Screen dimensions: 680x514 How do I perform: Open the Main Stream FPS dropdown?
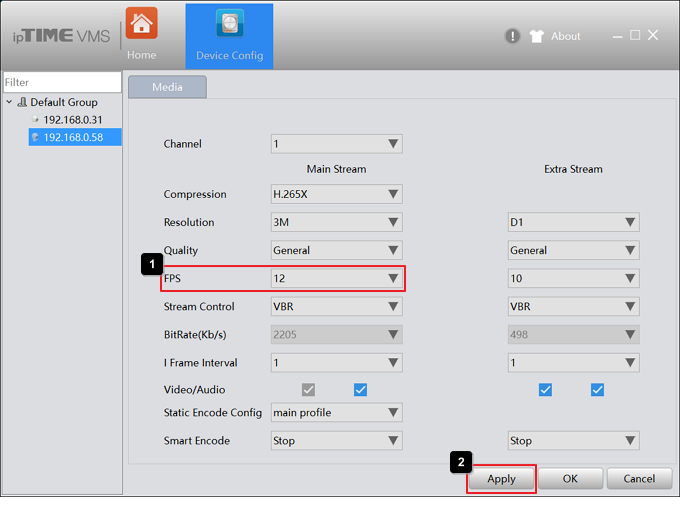coord(337,278)
